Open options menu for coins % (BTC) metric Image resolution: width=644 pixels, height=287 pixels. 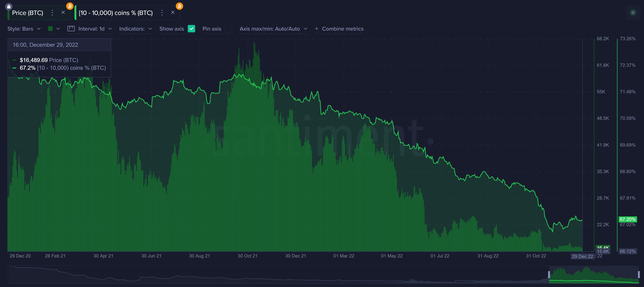pos(162,13)
